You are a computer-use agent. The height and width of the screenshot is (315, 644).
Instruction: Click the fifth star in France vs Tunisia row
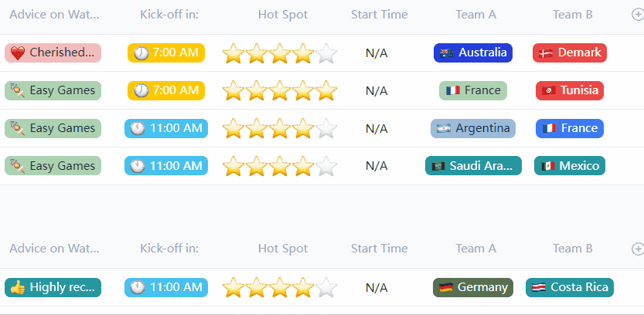(326, 91)
